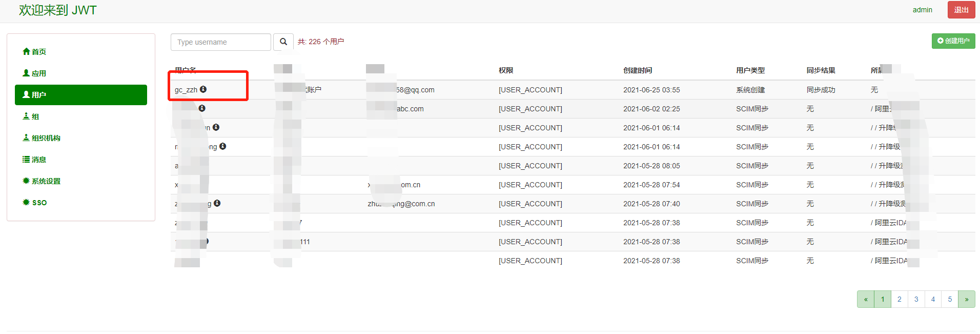This screenshot has height=334, width=980.
Task: Go to pagination page 5
Action: point(950,299)
